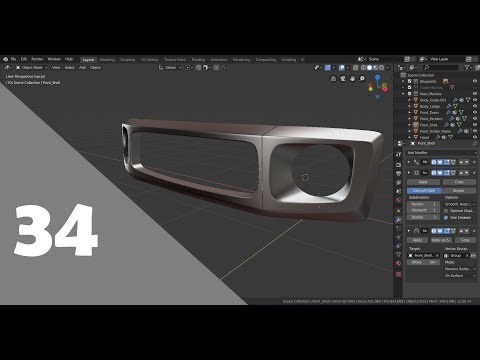Viewport: 480px width, 360px height.
Task: Switch to the Sculpting workspace tab
Action: tap(128, 60)
